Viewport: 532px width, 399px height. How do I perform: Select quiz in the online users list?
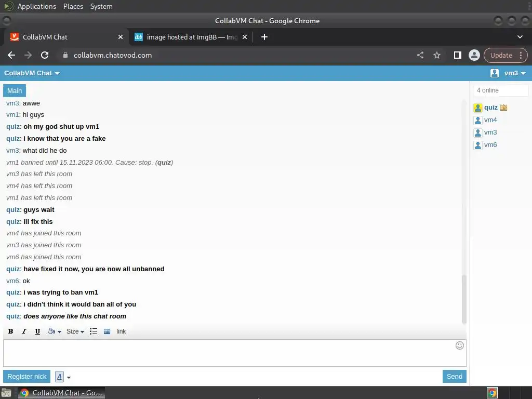point(490,108)
